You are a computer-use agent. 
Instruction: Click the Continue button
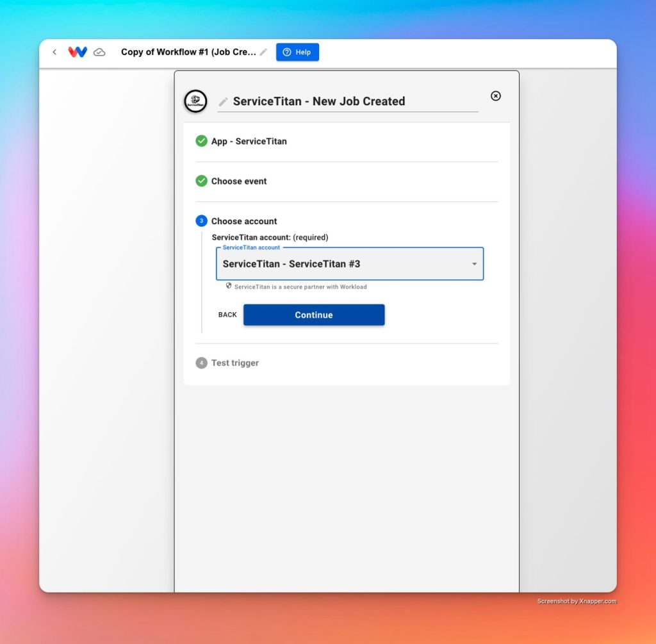(x=314, y=315)
